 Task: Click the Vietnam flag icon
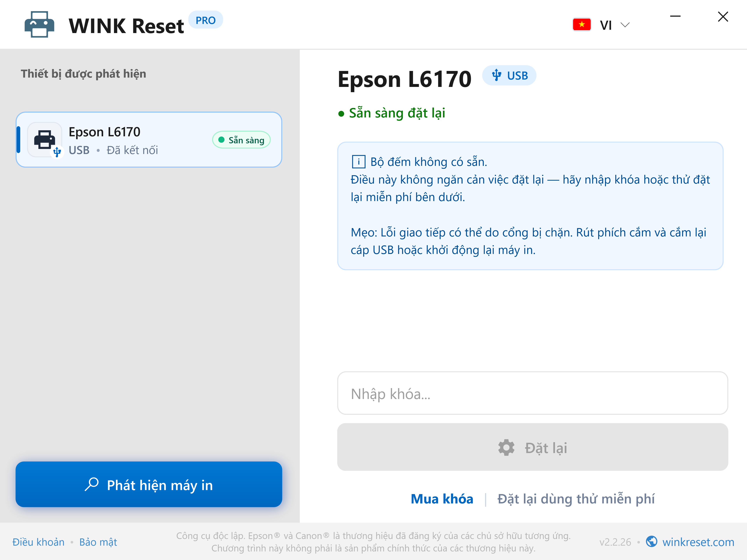pyautogui.click(x=581, y=25)
